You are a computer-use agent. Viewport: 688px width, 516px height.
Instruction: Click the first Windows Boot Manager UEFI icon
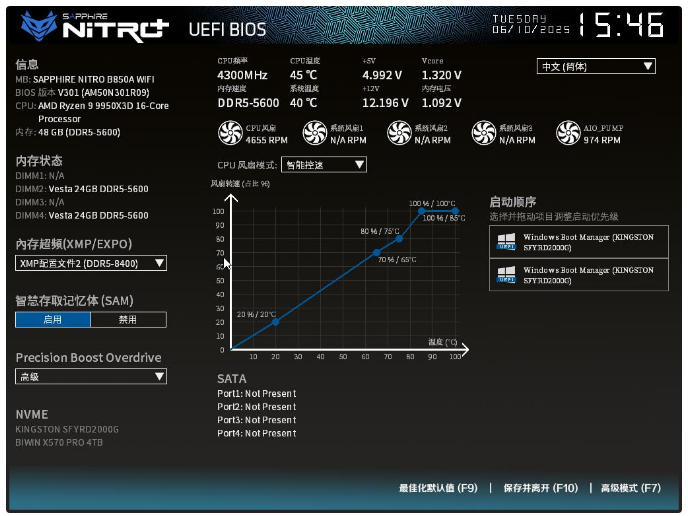506,242
